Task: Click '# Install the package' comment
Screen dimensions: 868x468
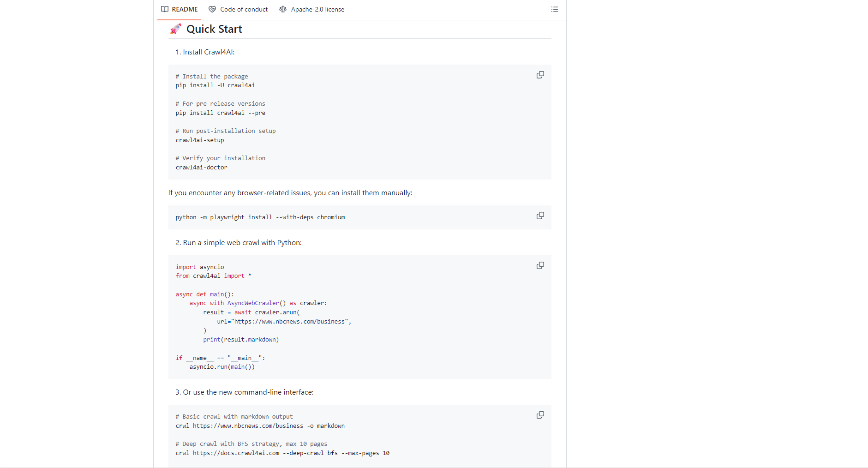Action: click(212, 77)
